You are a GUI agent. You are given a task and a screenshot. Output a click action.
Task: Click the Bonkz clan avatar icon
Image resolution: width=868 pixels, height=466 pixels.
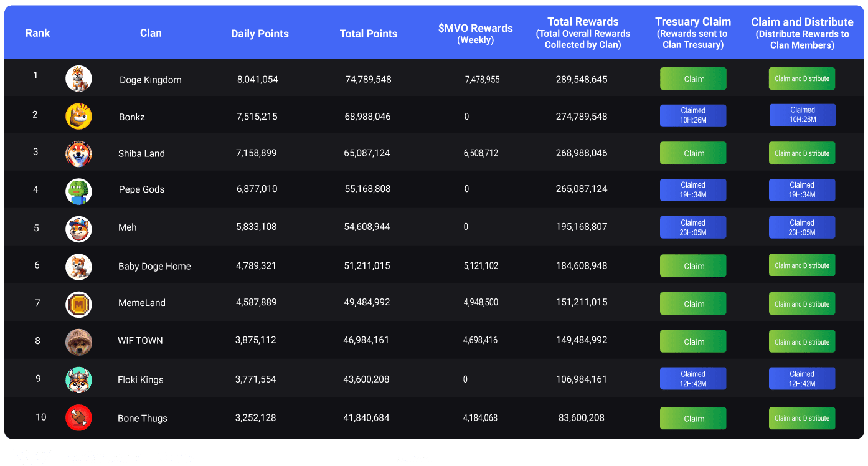(78, 117)
